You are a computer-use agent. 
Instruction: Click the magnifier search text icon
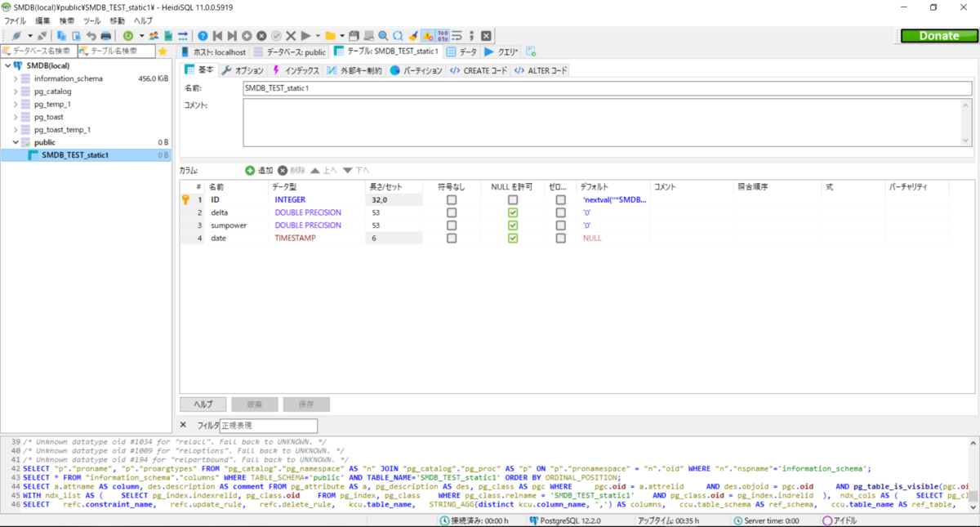(x=383, y=36)
